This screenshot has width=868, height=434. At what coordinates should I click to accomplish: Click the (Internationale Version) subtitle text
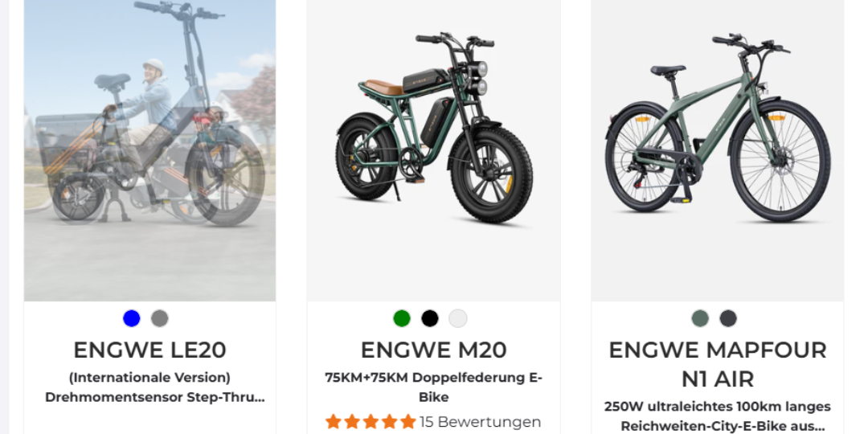(149, 377)
